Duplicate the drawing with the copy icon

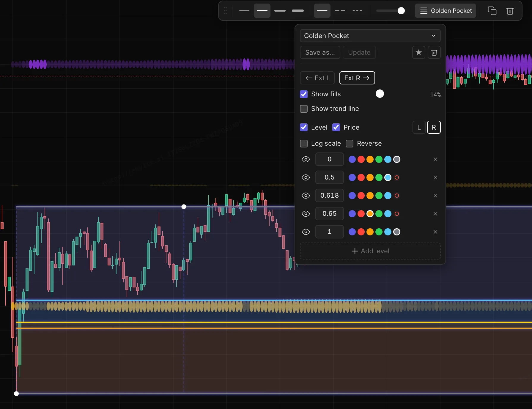click(492, 11)
